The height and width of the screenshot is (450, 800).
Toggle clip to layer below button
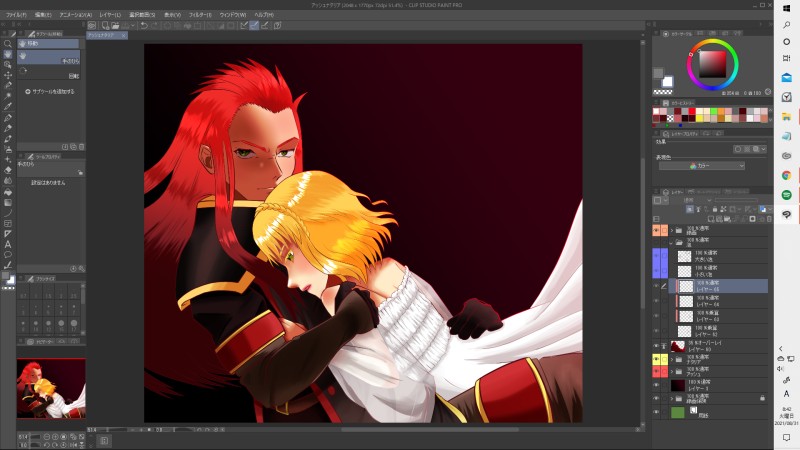[x=690, y=209]
